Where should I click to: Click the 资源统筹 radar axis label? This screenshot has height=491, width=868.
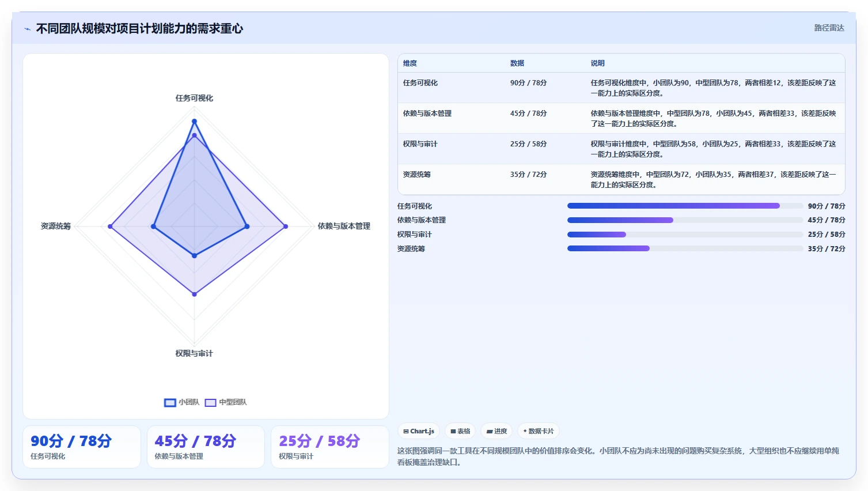pos(56,226)
